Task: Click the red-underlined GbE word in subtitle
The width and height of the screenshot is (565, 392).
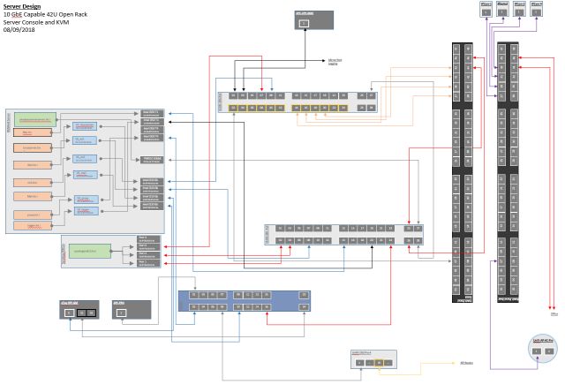Action: pyautogui.click(x=20, y=13)
